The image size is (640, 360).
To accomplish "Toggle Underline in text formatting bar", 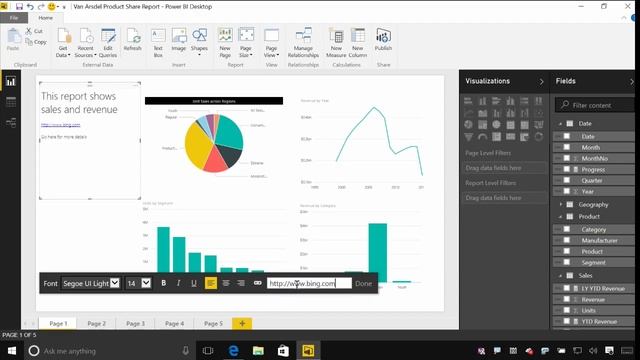I will click(x=194, y=283).
